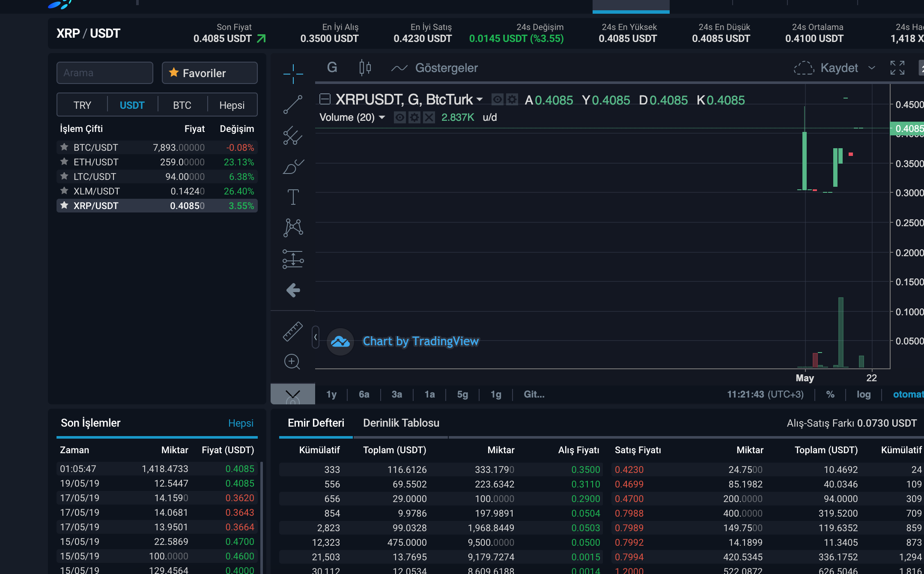Hide the Volume indicator via eye icon

(x=399, y=117)
